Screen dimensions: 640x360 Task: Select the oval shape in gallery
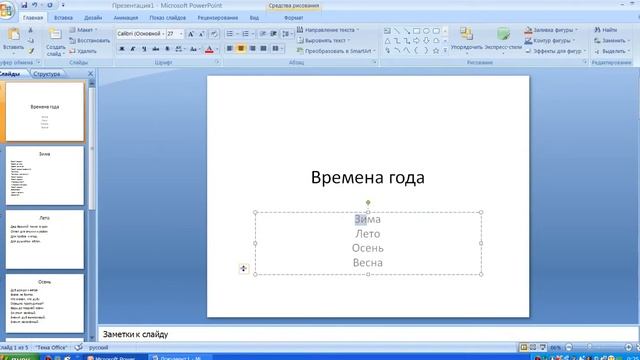pyautogui.click(x=426, y=31)
